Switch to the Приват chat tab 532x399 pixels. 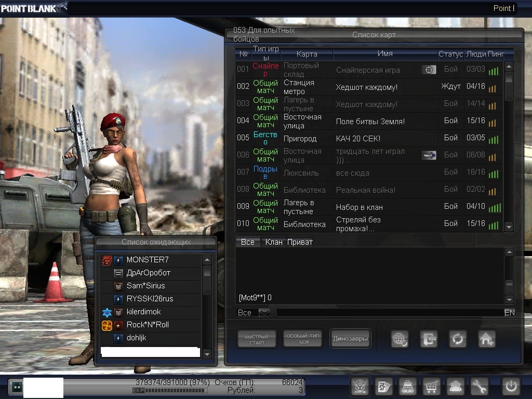point(300,242)
